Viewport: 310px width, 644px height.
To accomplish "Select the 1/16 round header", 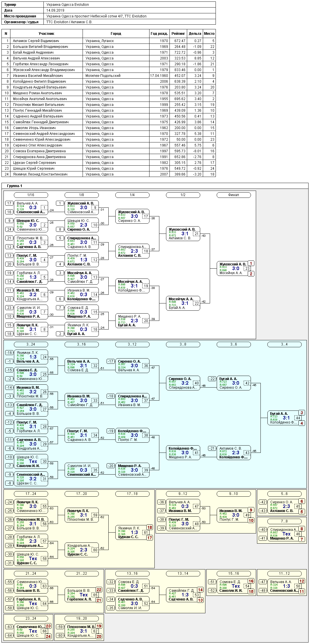I will [x=31, y=195].
